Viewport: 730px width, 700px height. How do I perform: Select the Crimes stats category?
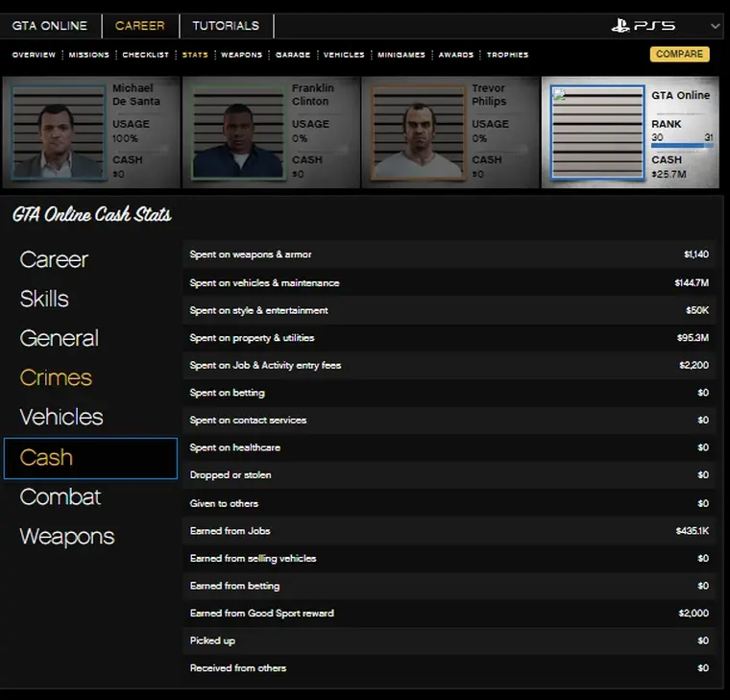pos(56,377)
